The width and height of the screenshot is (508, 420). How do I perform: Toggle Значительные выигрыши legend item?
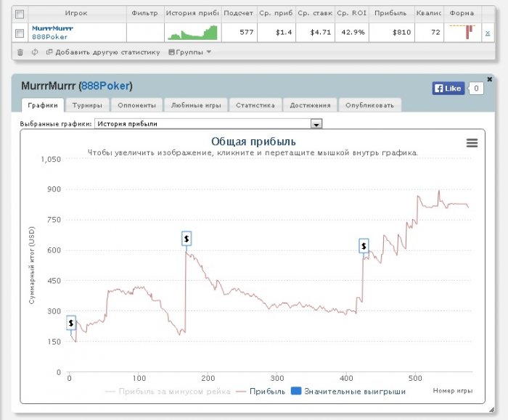348,392
